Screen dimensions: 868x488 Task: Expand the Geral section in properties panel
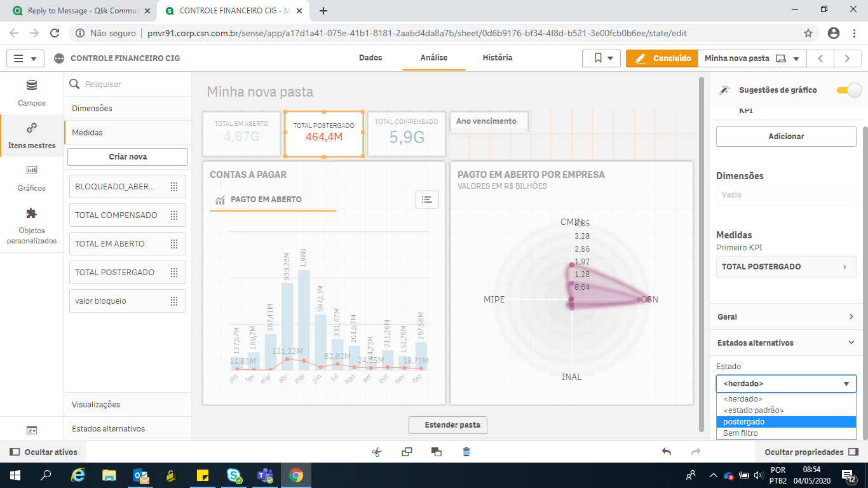coord(786,316)
